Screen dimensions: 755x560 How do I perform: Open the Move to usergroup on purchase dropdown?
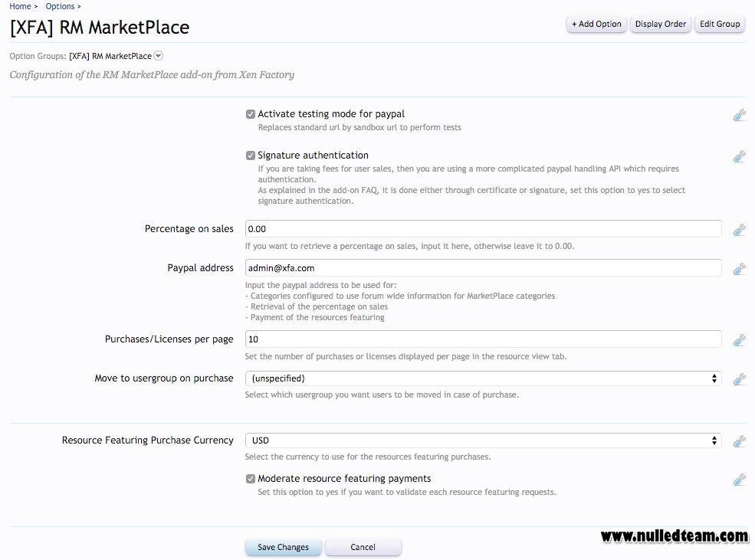(x=484, y=378)
